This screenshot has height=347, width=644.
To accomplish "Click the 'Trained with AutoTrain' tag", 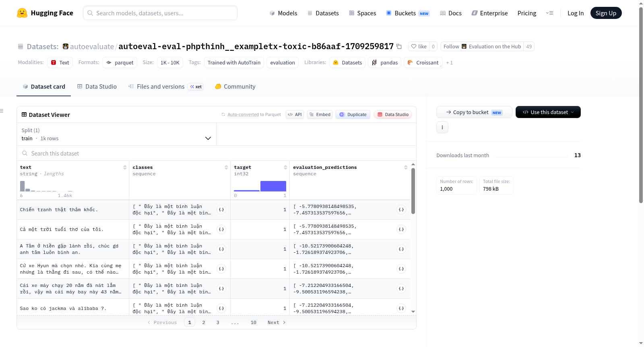I will pyautogui.click(x=234, y=62).
